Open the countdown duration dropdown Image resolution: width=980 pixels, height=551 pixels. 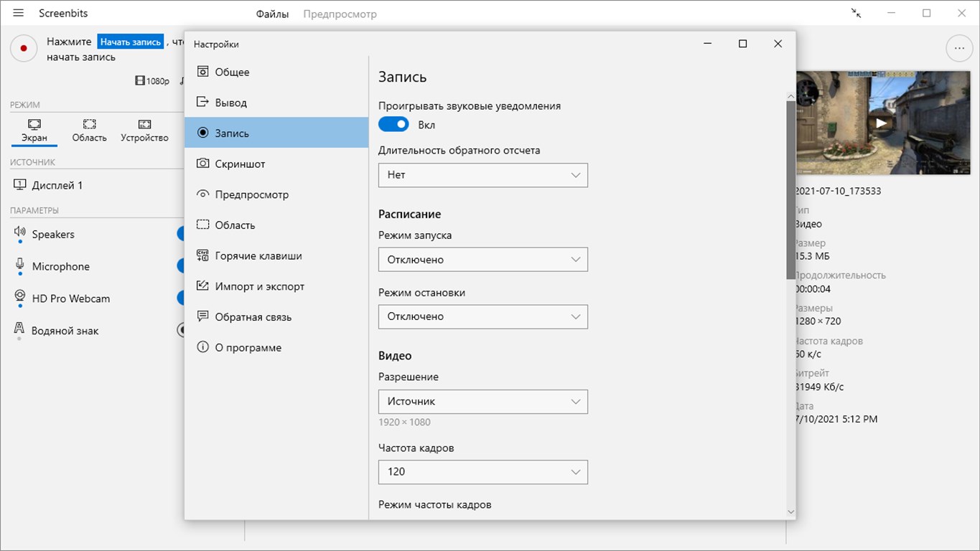482,175
